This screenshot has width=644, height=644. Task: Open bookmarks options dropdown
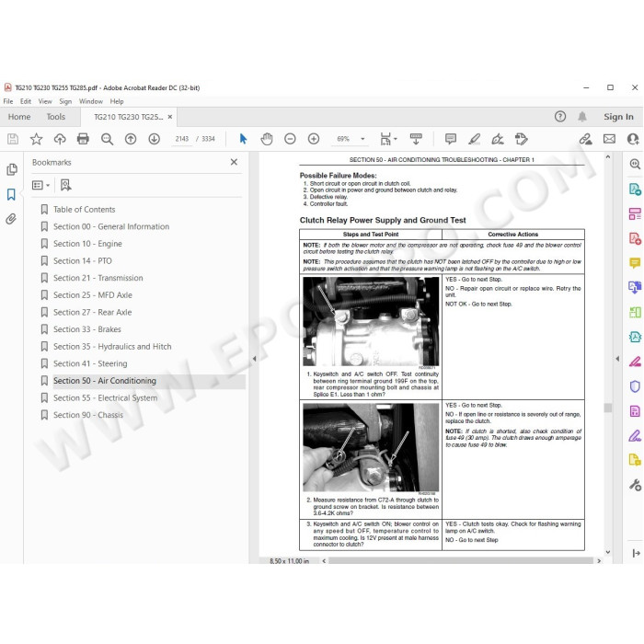tap(41, 185)
